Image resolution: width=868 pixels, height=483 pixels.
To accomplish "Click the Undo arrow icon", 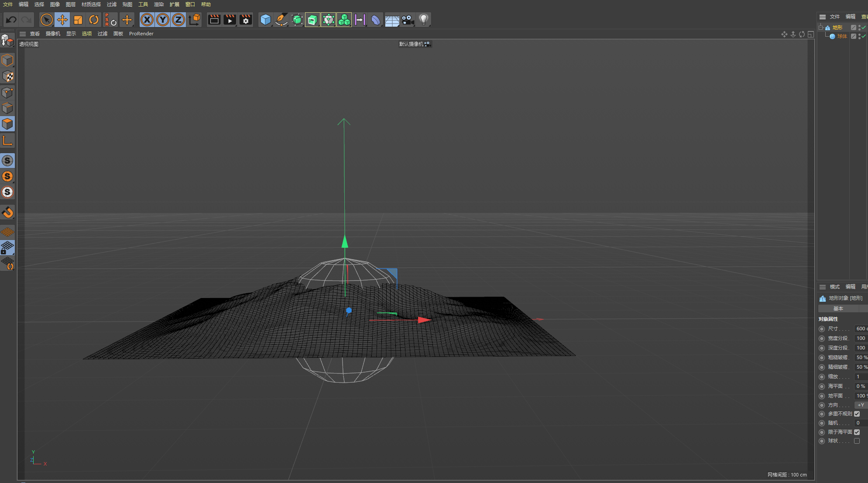I will (11, 20).
